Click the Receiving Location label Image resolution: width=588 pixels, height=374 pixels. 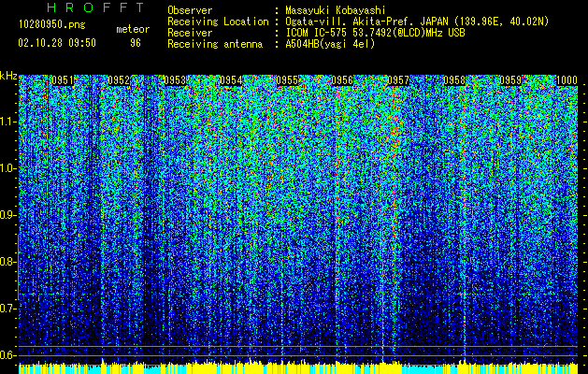pyautogui.click(x=218, y=22)
